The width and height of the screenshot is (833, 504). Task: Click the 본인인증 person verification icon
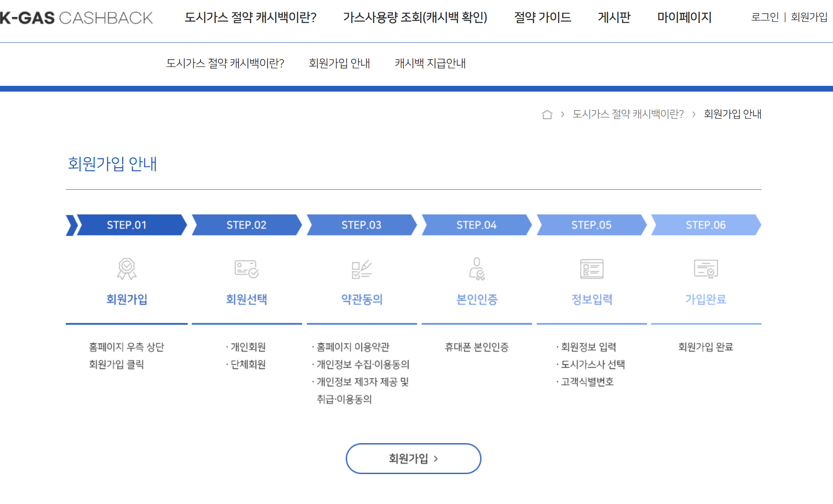[x=477, y=269]
